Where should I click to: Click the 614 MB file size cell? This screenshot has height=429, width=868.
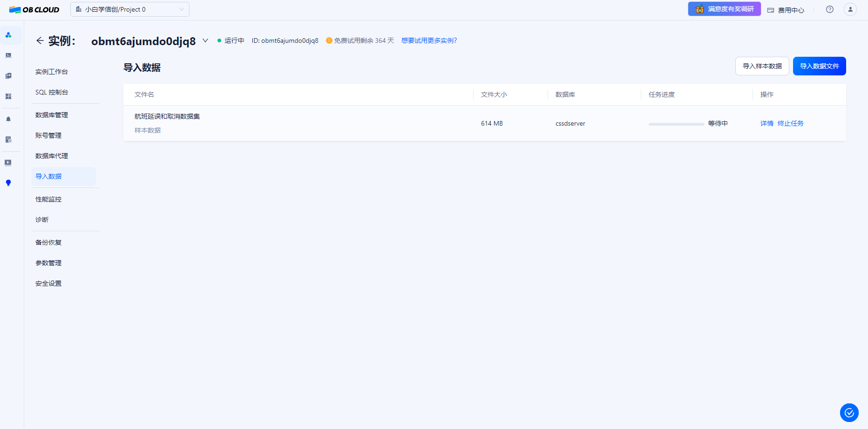[492, 123]
